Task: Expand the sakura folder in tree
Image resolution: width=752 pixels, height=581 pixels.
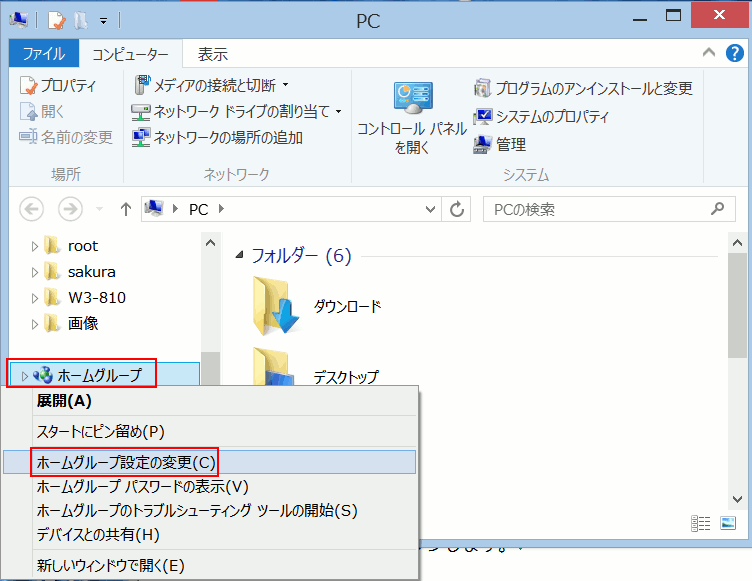Action: (34, 272)
